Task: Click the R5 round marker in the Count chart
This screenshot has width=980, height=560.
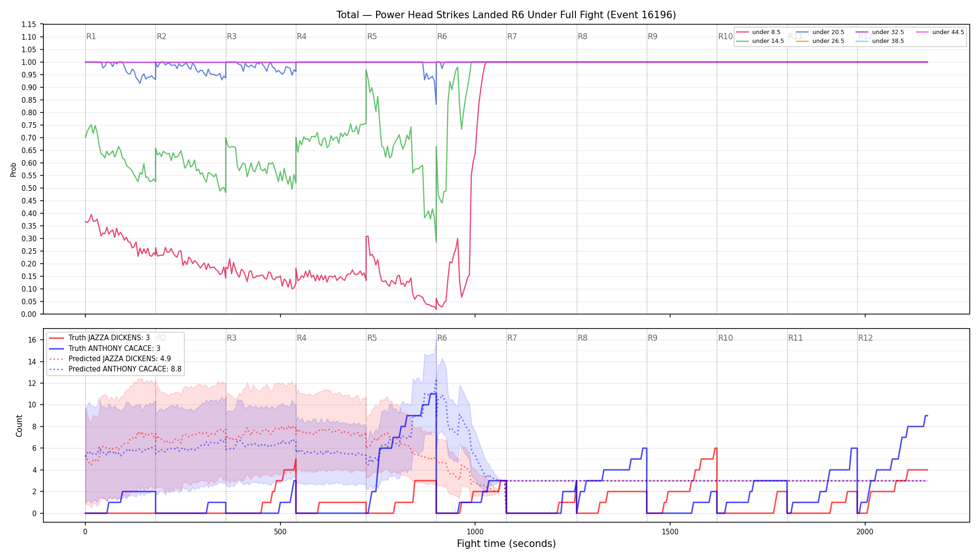Action: coord(372,338)
